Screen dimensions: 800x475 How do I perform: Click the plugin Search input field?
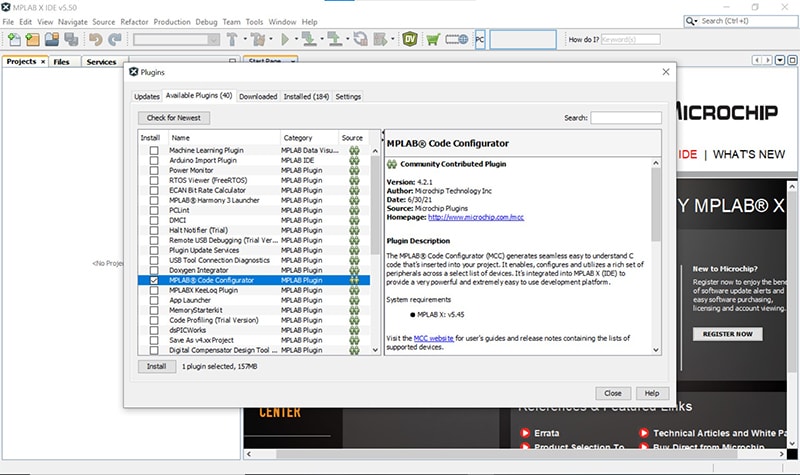pos(626,118)
